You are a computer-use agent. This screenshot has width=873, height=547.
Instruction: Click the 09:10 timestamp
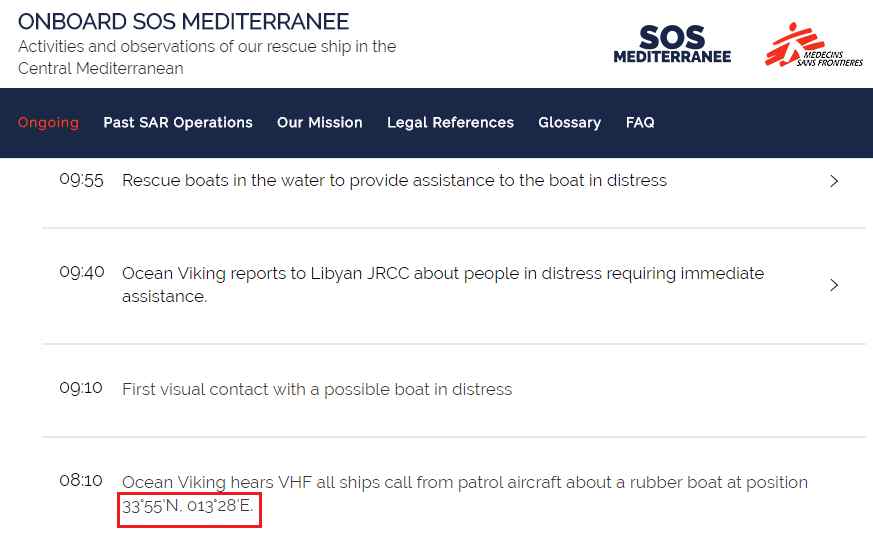[81, 388]
